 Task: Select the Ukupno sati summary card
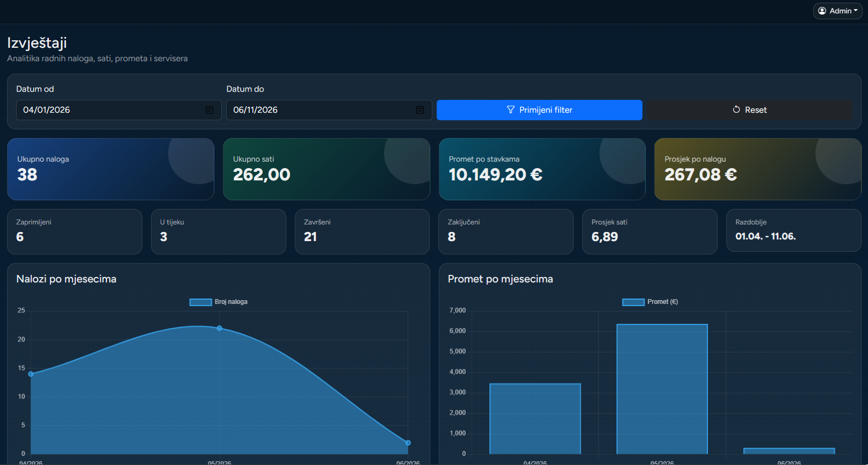(x=327, y=169)
